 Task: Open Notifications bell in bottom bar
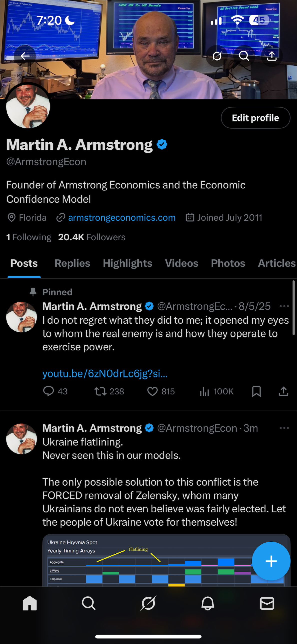coord(207,603)
